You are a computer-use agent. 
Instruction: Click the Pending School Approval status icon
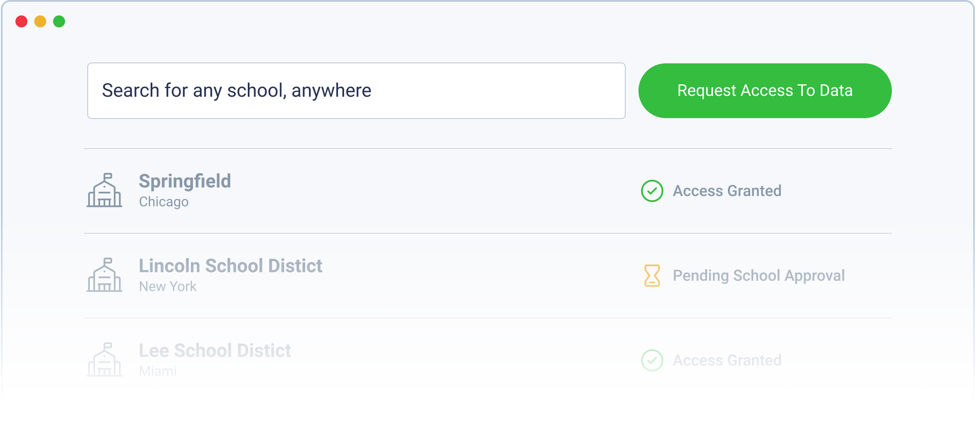click(x=652, y=276)
